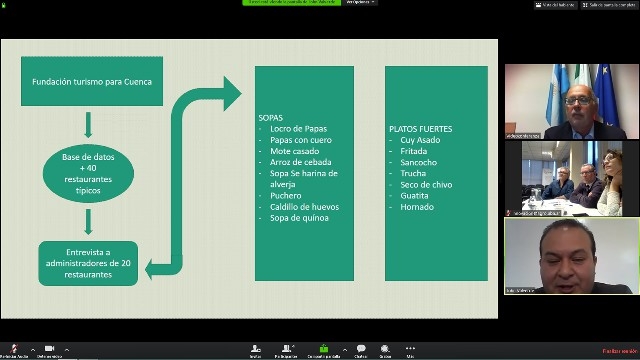Expand share screen options arrow
Image resolution: width=640 pixels, height=360 pixels.
345,350
